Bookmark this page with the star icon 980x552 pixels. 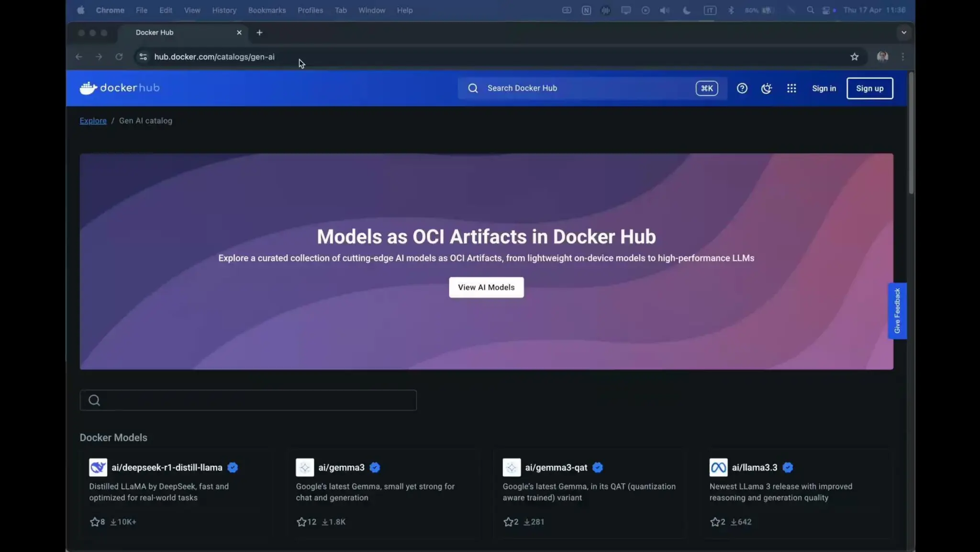click(x=854, y=56)
